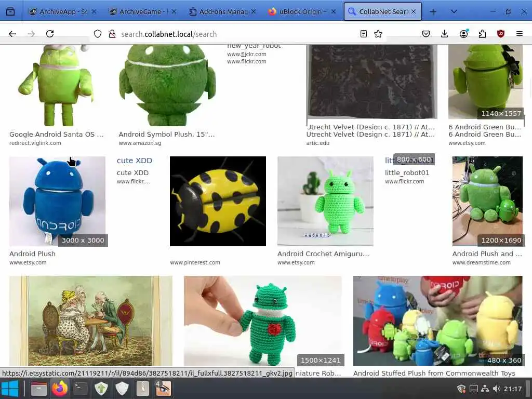
Task: Open the archive manager taskbar icon
Action: 142,389
